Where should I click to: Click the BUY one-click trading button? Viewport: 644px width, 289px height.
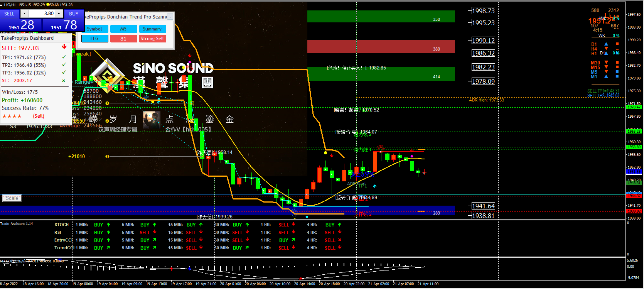pos(74,14)
